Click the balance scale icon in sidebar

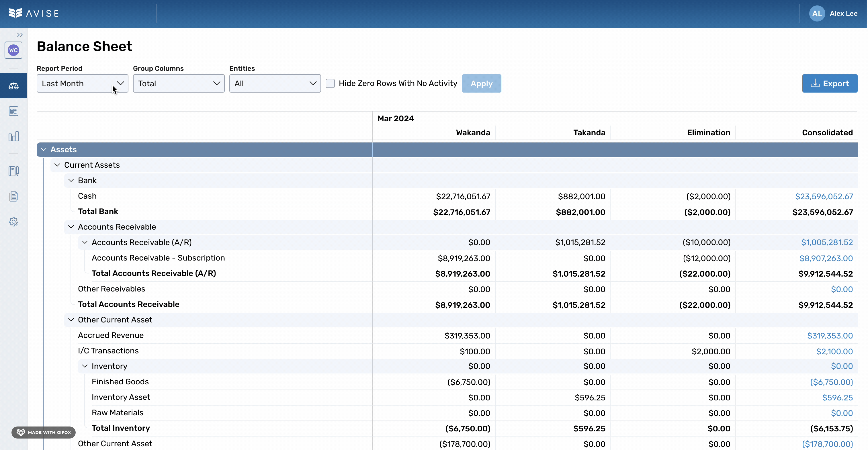pos(14,85)
